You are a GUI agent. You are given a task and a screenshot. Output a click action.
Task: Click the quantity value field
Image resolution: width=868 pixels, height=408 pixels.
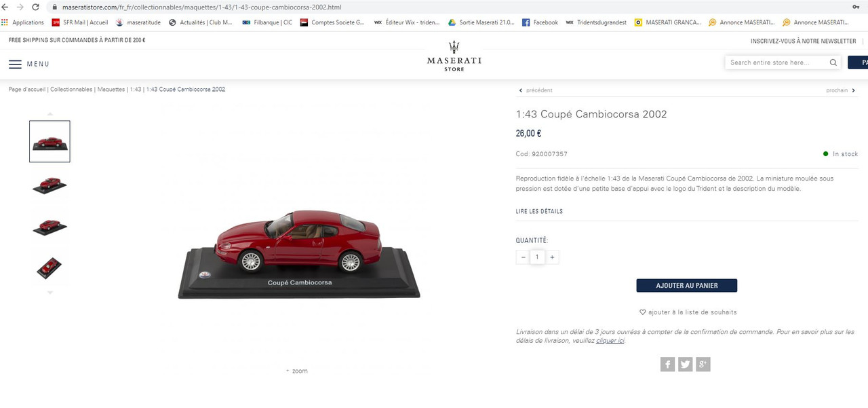[x=537, y=257]
